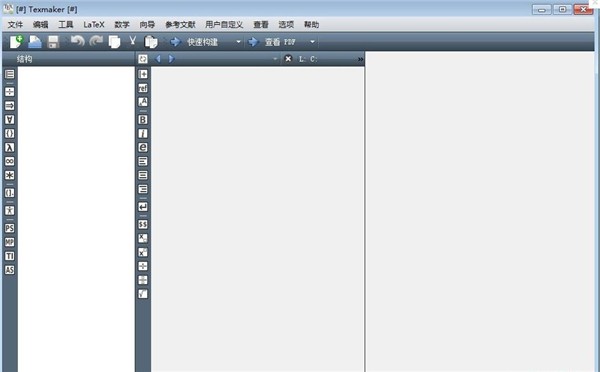Open the AS Asymptote commands panel
600x372 pixels.
(x=10, y=270)
